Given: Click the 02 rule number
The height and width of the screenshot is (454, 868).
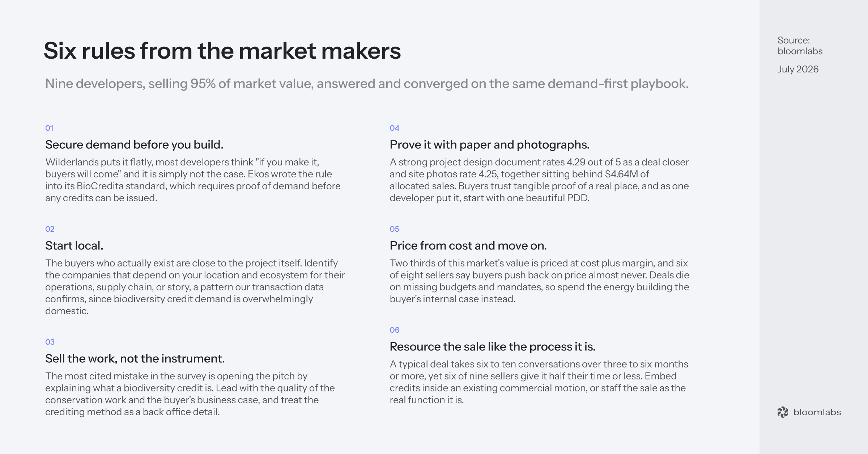Looking at the screenshot, I should [50, 229].
